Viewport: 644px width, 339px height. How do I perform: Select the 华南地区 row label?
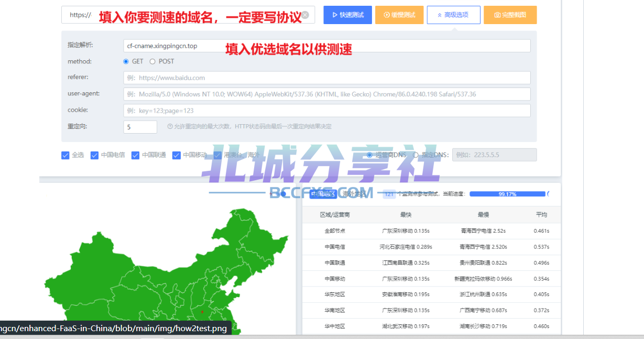[x=335, y=310]
